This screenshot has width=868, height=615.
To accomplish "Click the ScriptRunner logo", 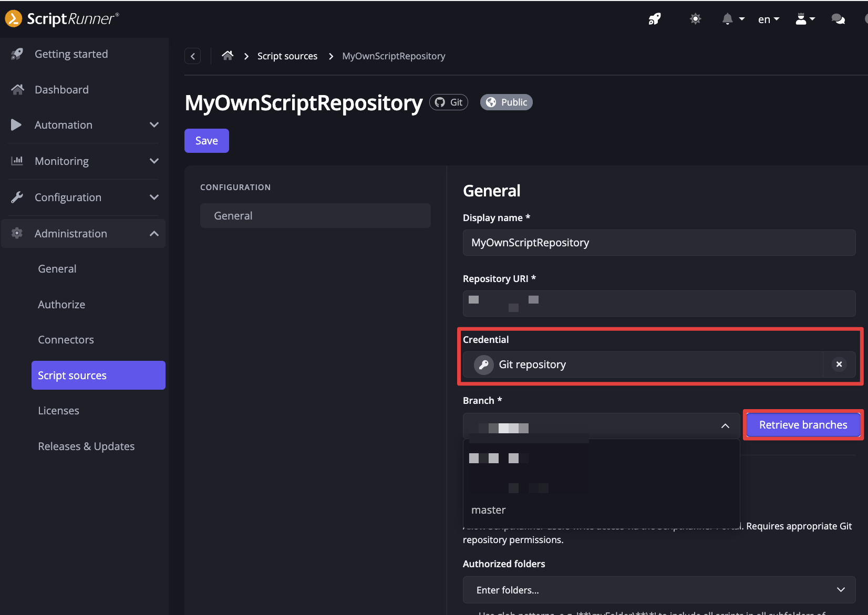I will (x=62, y=19).
